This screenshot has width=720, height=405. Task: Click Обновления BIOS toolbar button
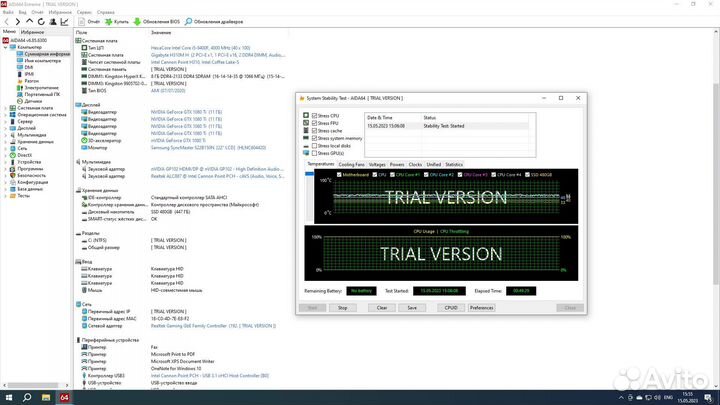click(x=157, y=22)
